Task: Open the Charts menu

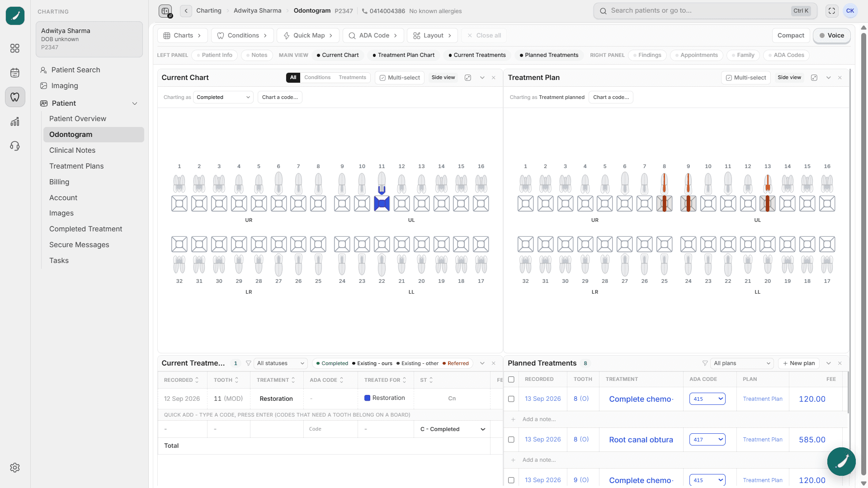Action: point(183,36)
